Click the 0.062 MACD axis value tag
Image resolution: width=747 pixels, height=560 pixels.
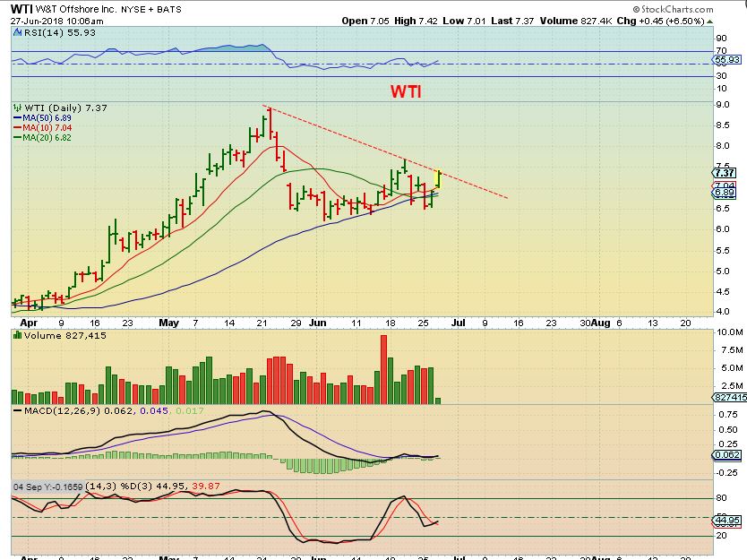pyautogui.click(x=727, y=455)
